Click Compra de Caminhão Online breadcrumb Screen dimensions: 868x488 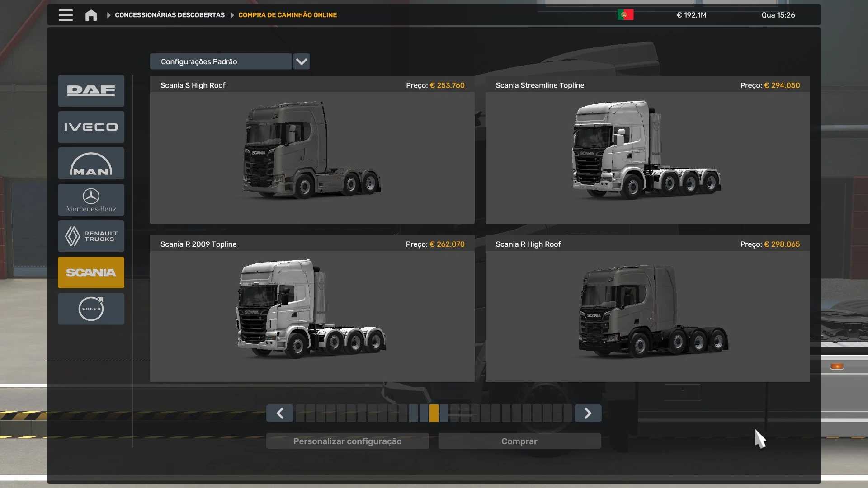[288, 15]
